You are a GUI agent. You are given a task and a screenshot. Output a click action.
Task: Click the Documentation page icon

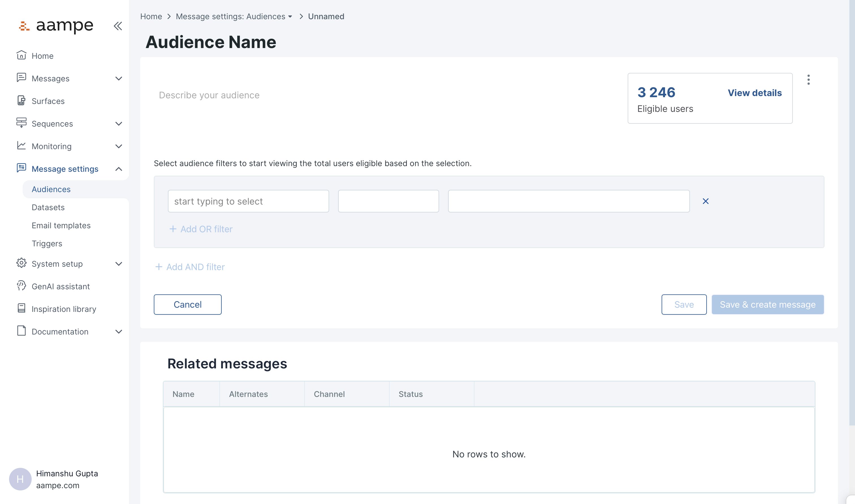click(x=21, y=331)
